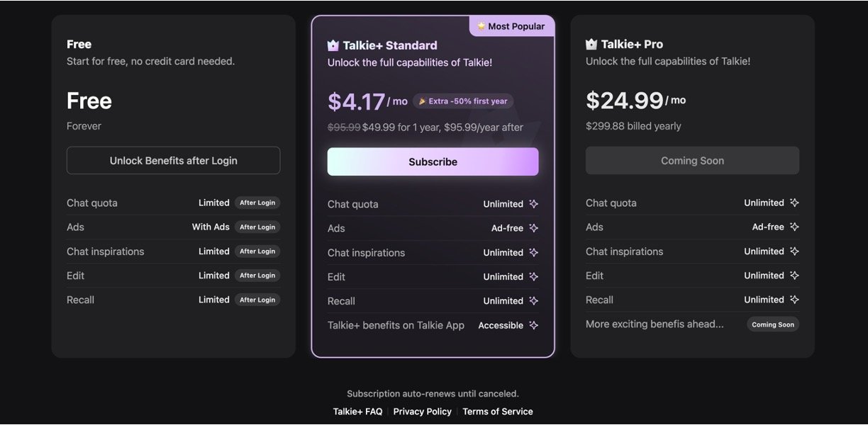Click After Login badge beside With Ads
The image size is (868, 425).
[x=257, y=227]
